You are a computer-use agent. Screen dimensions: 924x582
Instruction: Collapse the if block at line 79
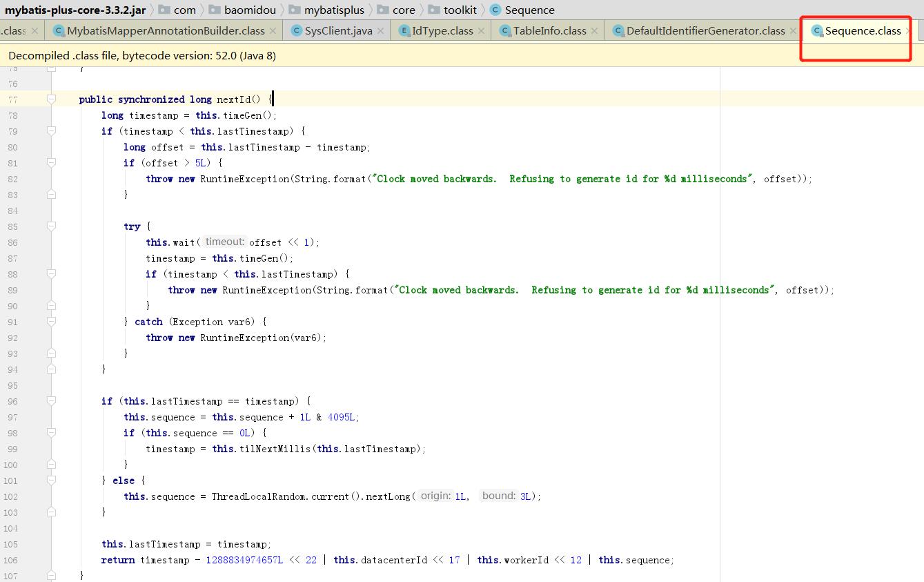[x=51, y=131]
